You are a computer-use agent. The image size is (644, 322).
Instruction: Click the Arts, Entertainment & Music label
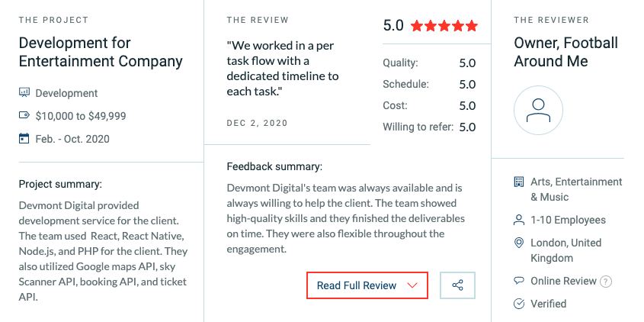[x=576, y=189]
